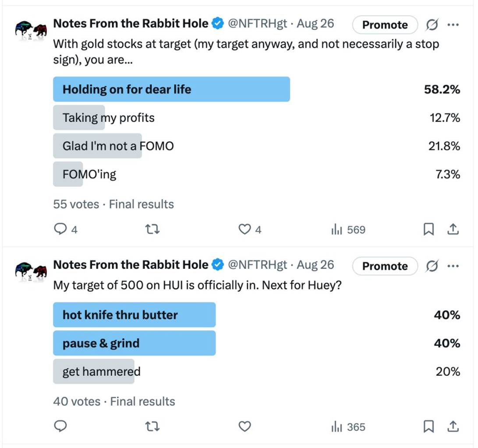This screenshot has width=478, height=448.
Task: Promote the HUI target tweet
Action: tap(385, 266)
